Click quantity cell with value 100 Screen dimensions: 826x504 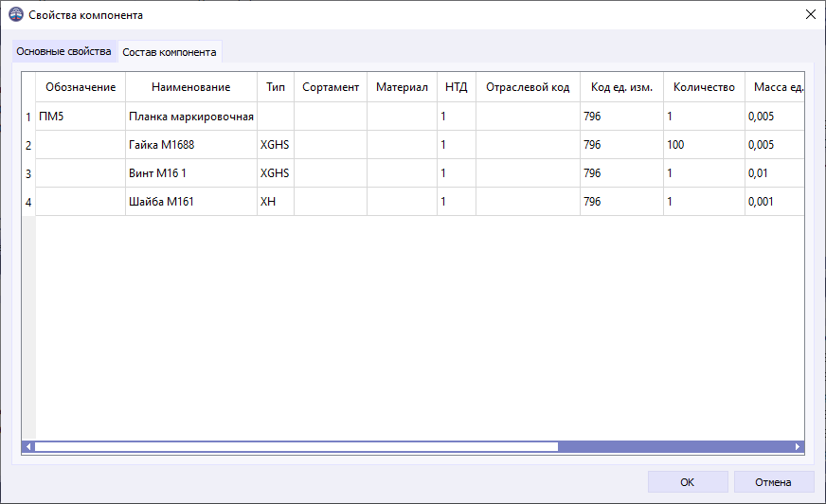[x=704, y=145]
